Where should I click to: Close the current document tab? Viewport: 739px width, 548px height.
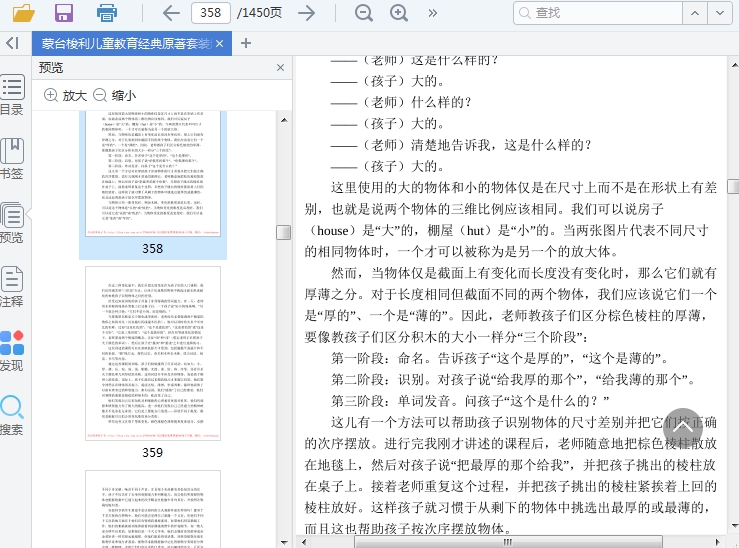[x=220, y=43]
